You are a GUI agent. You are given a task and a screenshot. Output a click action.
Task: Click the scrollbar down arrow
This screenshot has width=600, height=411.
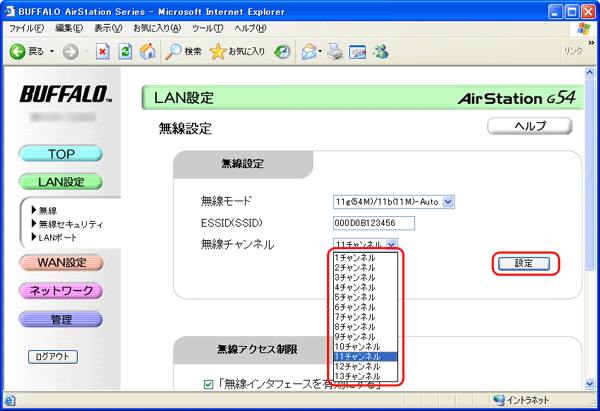point(590,383)
